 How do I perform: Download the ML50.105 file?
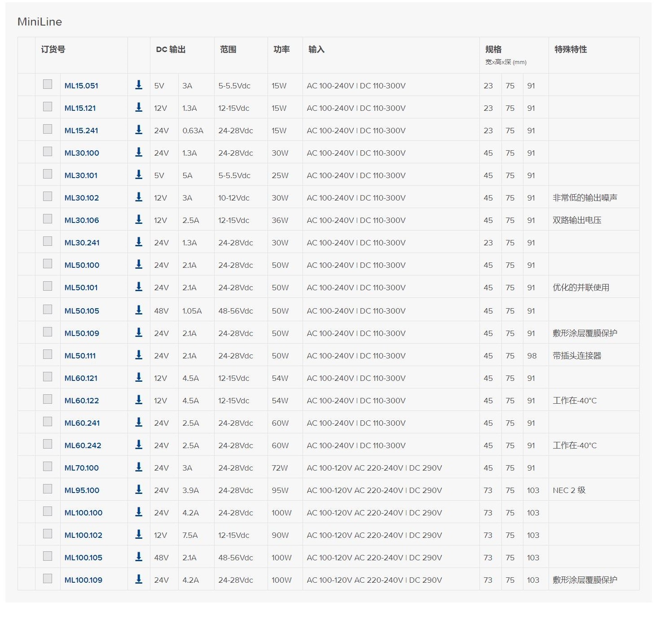(139, 310)
